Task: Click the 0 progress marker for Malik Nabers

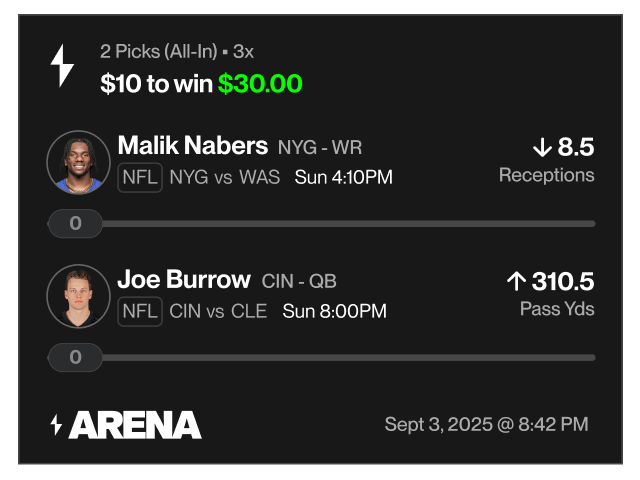Action: coord(75,224)
